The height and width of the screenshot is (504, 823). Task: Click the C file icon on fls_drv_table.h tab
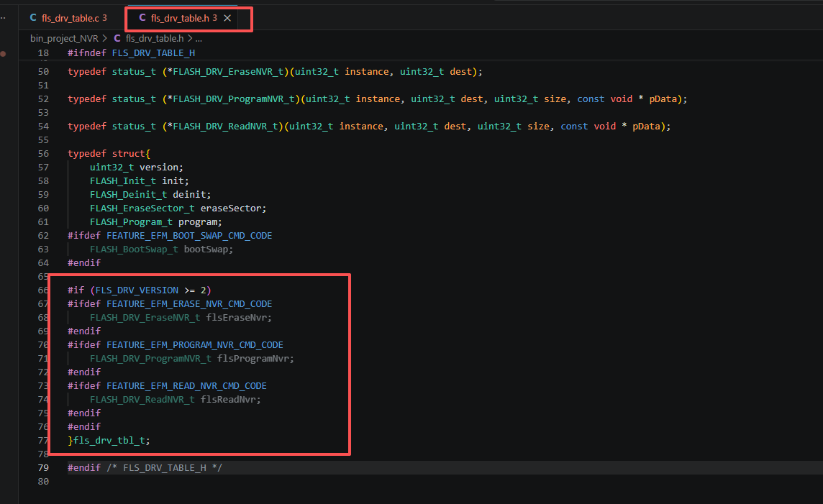coord(142,18)
